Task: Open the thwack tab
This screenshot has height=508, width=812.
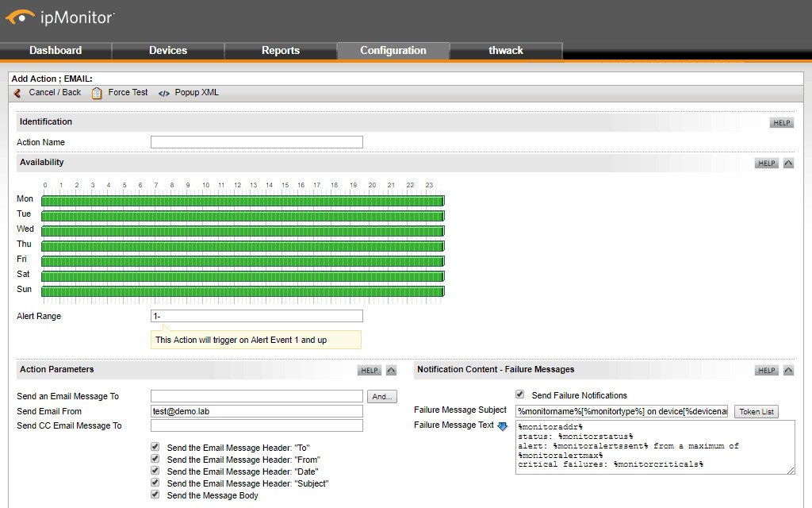Action: tap(505, 50)
